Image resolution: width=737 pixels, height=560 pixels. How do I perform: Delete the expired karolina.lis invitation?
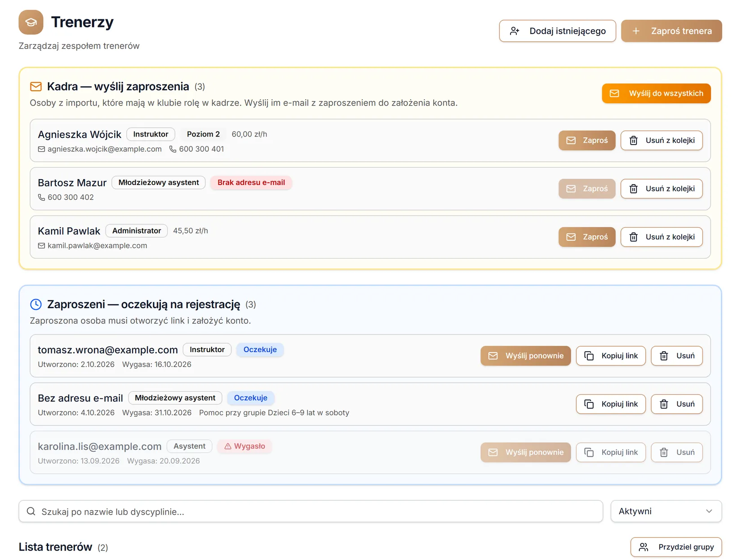[677, 452]
